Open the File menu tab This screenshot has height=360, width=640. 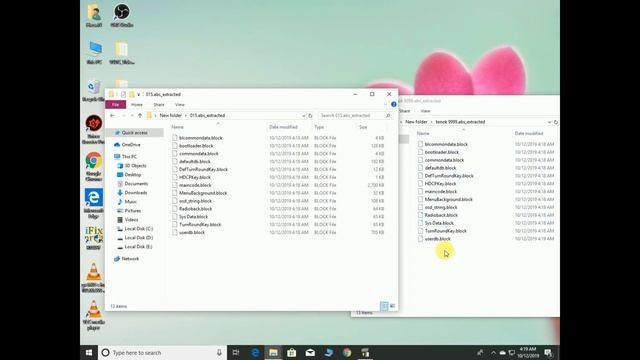[116, 105]
